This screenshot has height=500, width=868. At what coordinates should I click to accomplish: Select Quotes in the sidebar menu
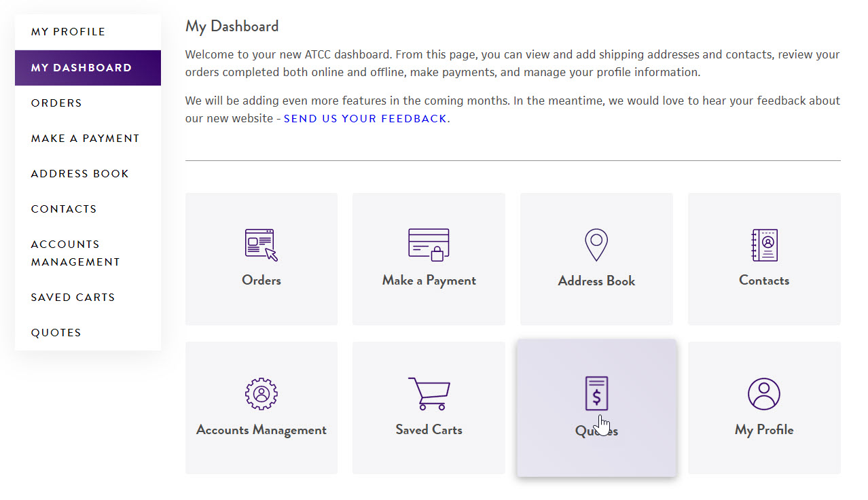56,333
